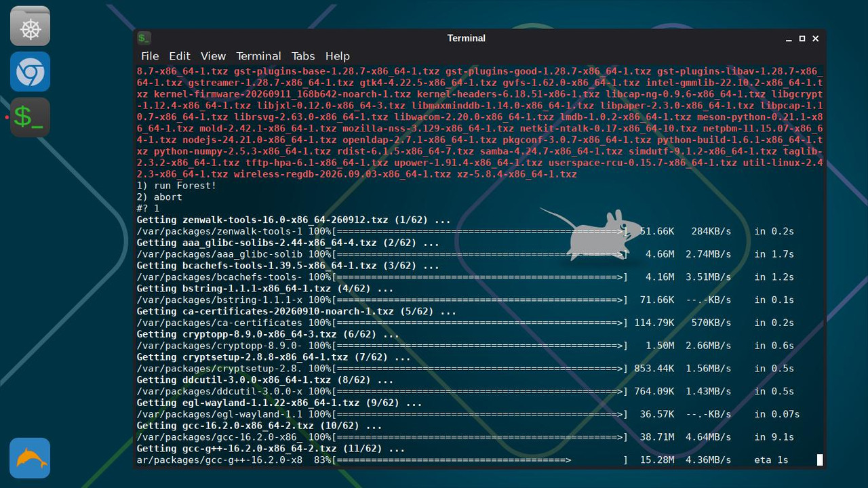Click the Terminal dock launcher icon

30,117
